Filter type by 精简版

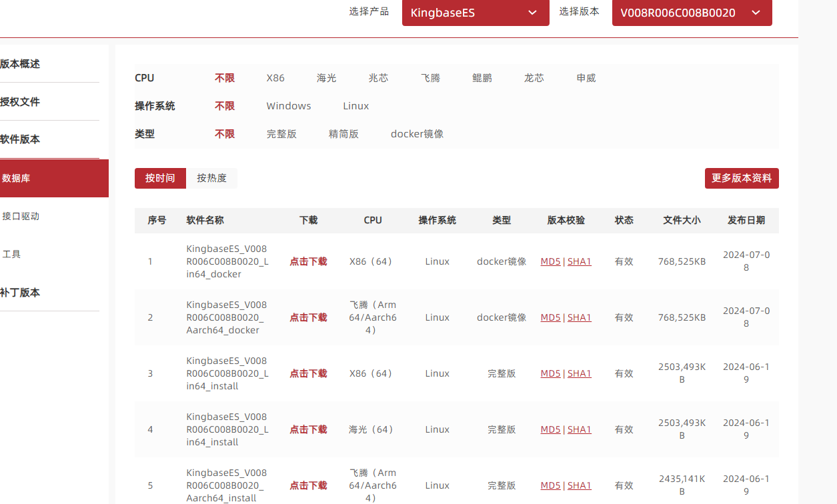click(x=343, y=134)
